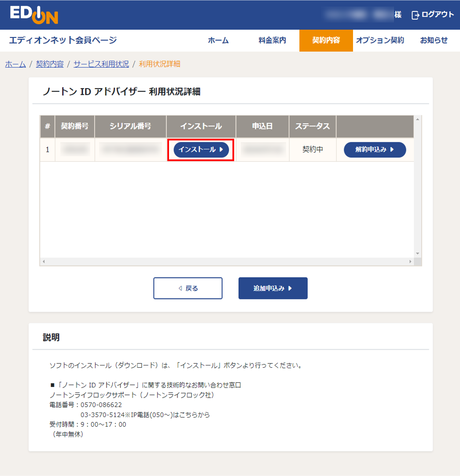Click the エディオンネット会員ページ site title
This screenshot has height=476, width=460.
click(x=63, y=40)
